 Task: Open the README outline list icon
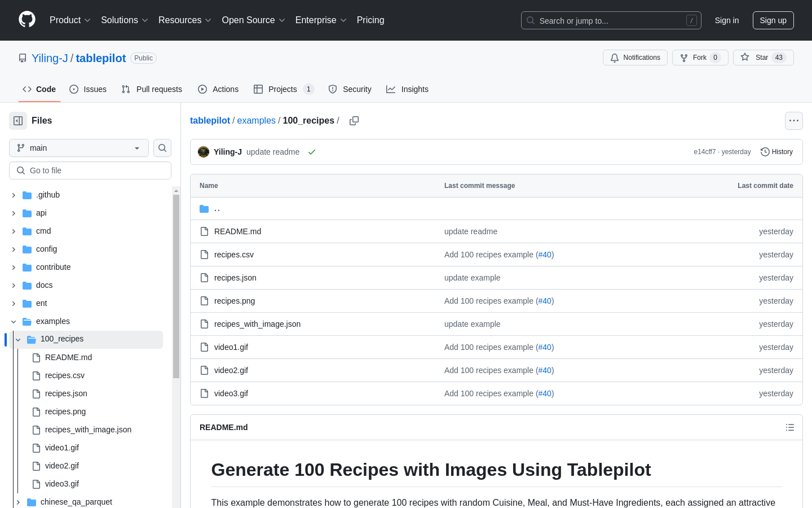[x=790, y=427]
